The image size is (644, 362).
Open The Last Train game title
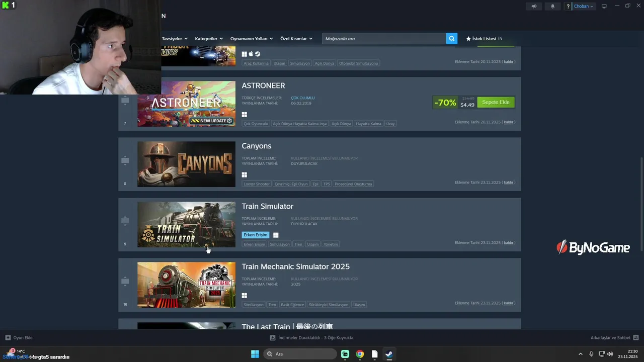[x=287, y=326]
